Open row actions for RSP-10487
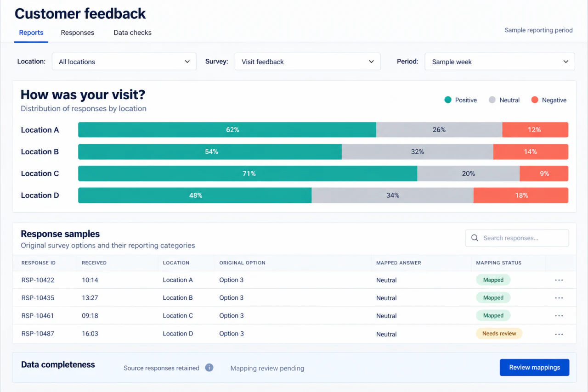The height and width of the screenshot is (392, 588). tap(559, 334)
